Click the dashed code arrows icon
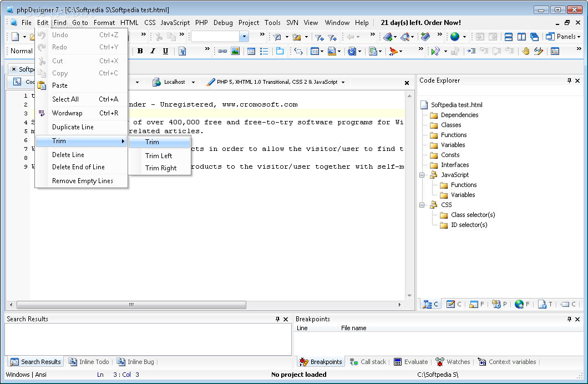Image resolution: width=588 pixels, height=384 pixels. [x=298, y=51]
